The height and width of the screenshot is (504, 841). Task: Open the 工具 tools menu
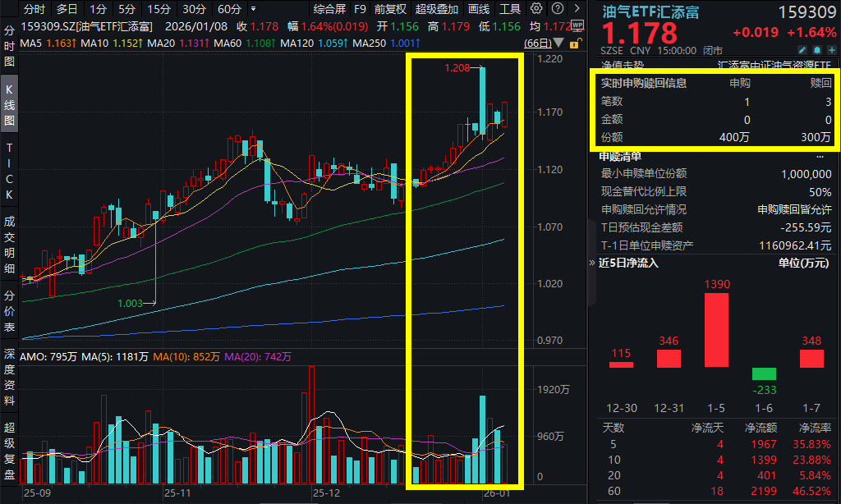pos(510,9)
